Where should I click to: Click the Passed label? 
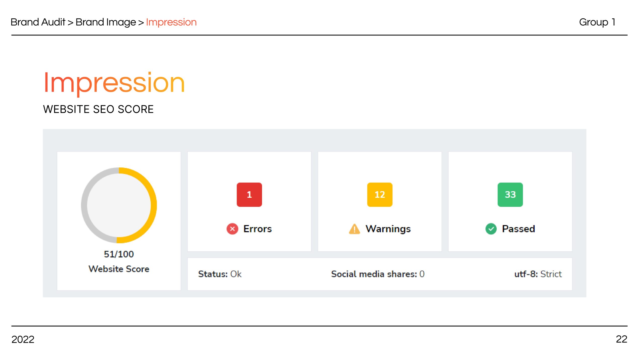tap(518, 229)
